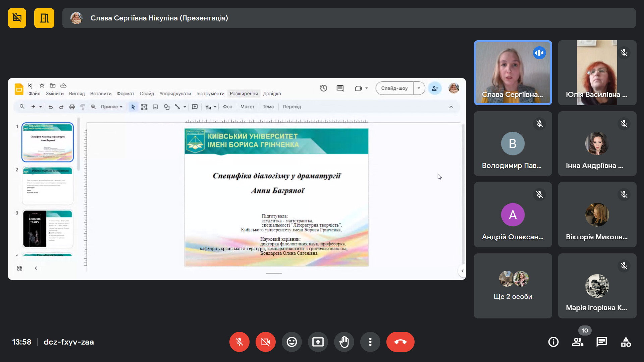Toggle the camera off button
The height and width of the screenshot is (362, 644).
pos(266,342)
